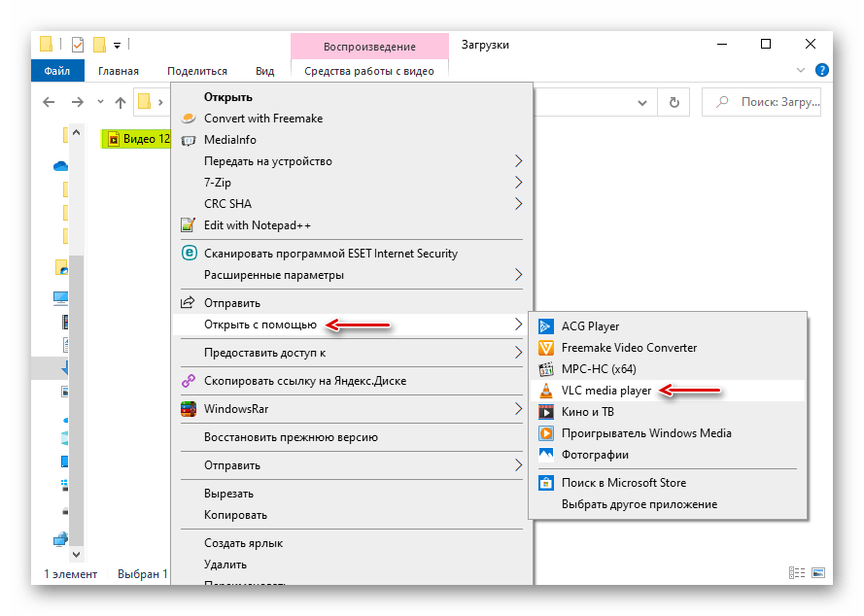Click the search field Поиск: Загру...

pos(770,101)
